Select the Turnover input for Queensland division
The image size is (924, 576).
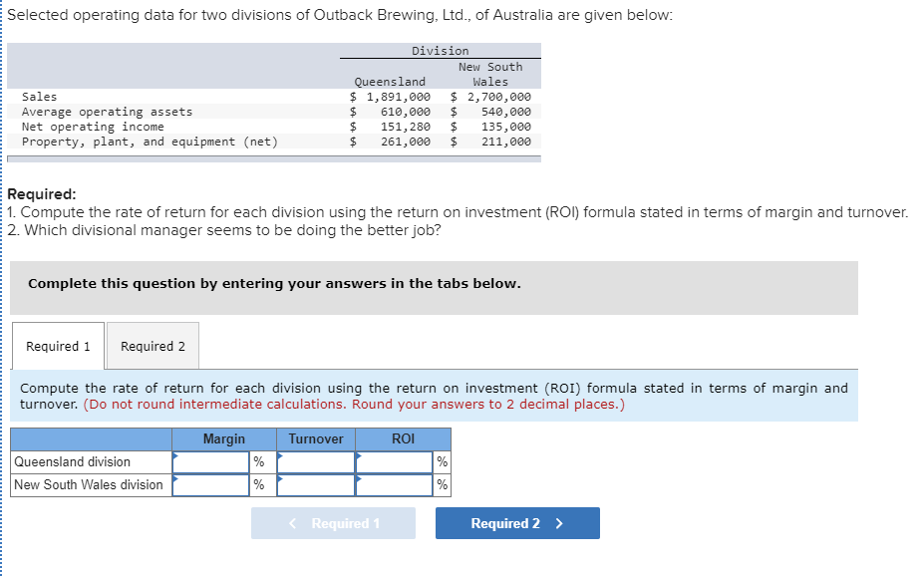[x=315, y=461]
